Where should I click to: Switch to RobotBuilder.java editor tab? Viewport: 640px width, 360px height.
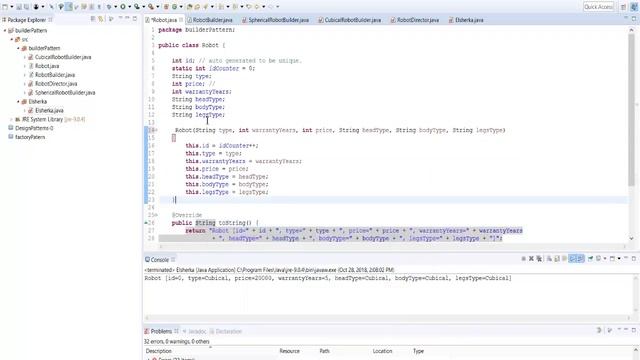213,20
